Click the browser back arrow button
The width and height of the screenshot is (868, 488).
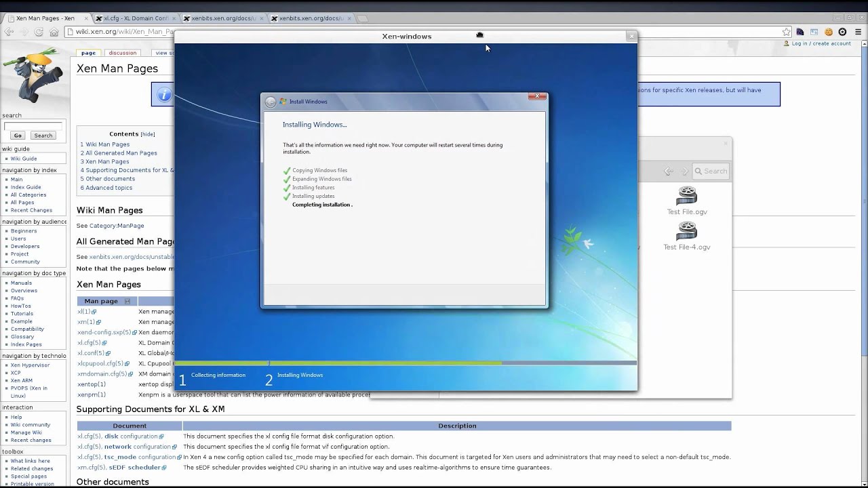click(10, 32)
